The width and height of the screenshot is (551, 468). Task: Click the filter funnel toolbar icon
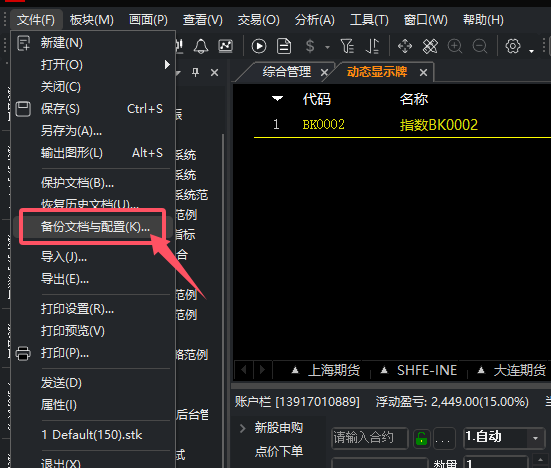(x=347, y=46)
